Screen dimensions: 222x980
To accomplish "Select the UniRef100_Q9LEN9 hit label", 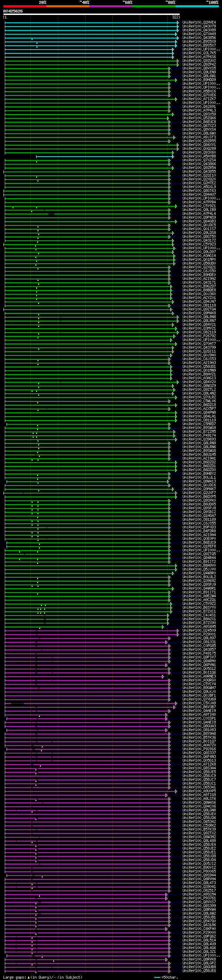I will pos(199,72).
